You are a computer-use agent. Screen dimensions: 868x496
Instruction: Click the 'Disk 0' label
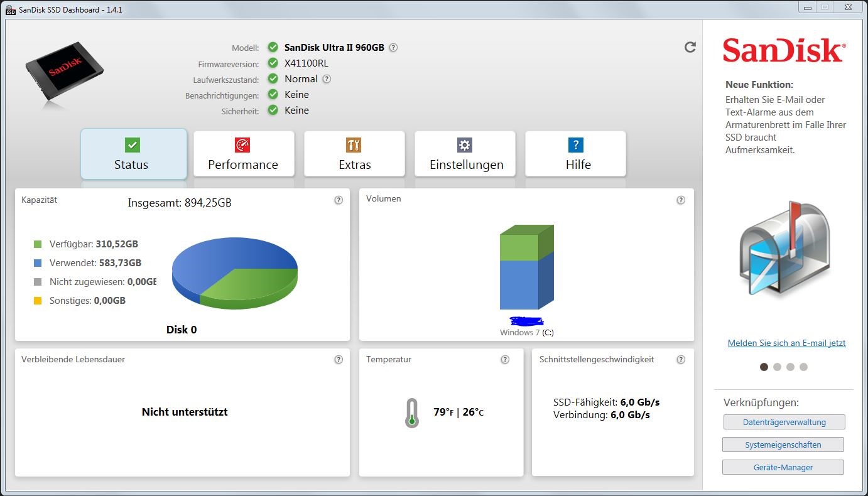(x=182, y=330)
